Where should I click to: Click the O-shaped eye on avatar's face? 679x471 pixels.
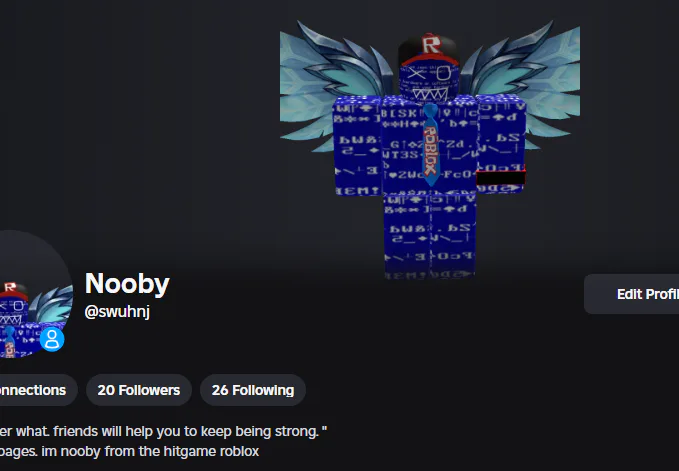(x=443, y=73)
